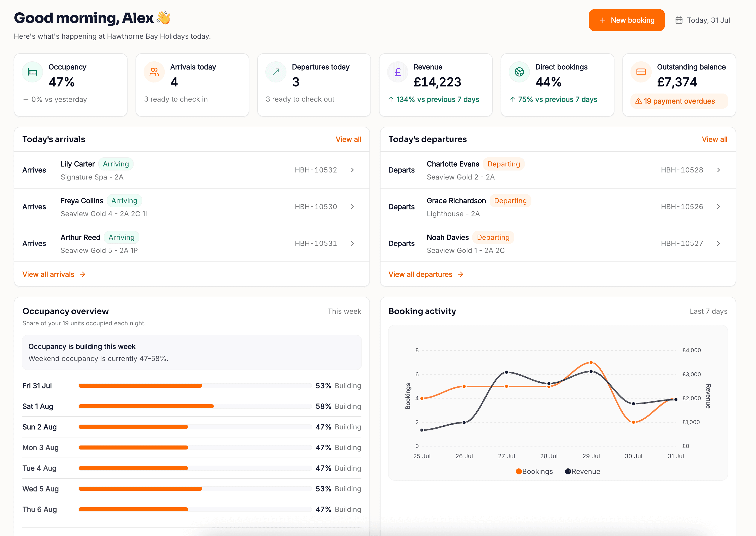Click 3 ready to check out text
This screenshot has width=756, height=536.
300,99
